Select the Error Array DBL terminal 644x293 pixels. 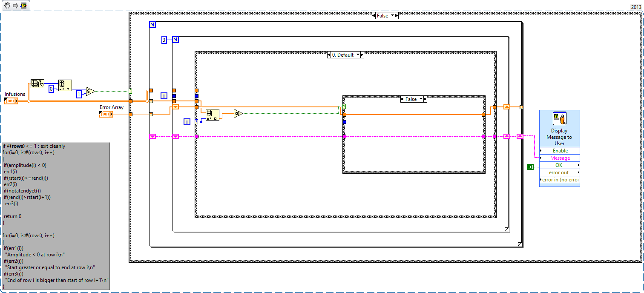pos(106,114)
